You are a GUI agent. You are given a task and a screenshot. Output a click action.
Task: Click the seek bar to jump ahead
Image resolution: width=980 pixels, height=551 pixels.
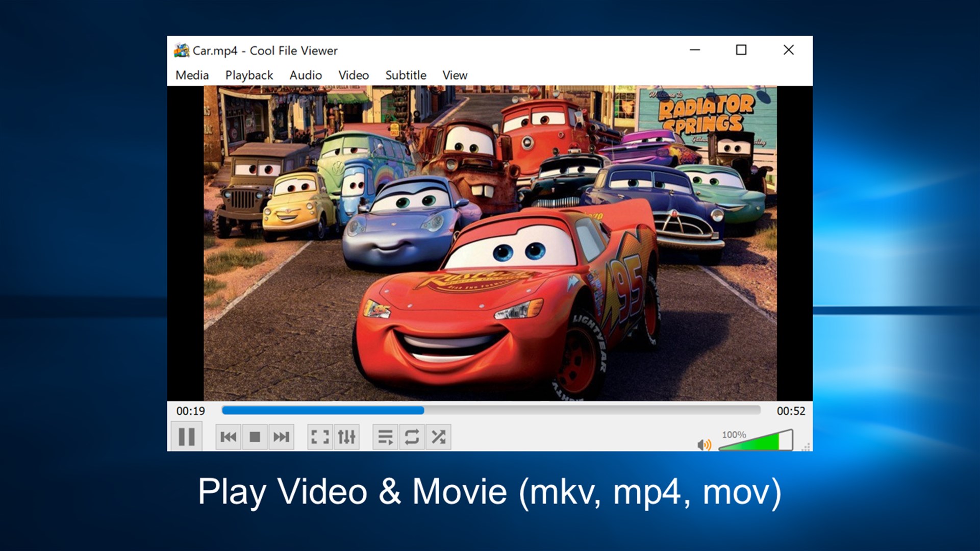point(561,410)
